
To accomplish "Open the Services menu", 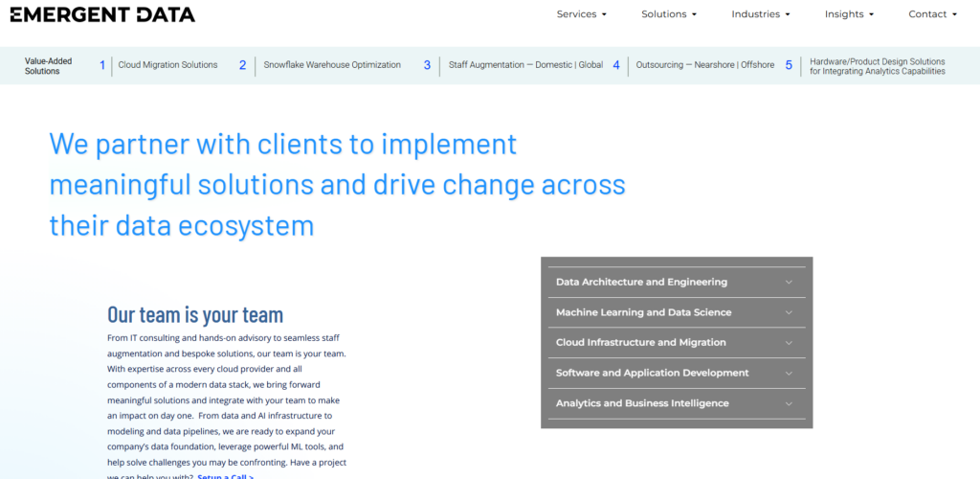I will 581,14.
